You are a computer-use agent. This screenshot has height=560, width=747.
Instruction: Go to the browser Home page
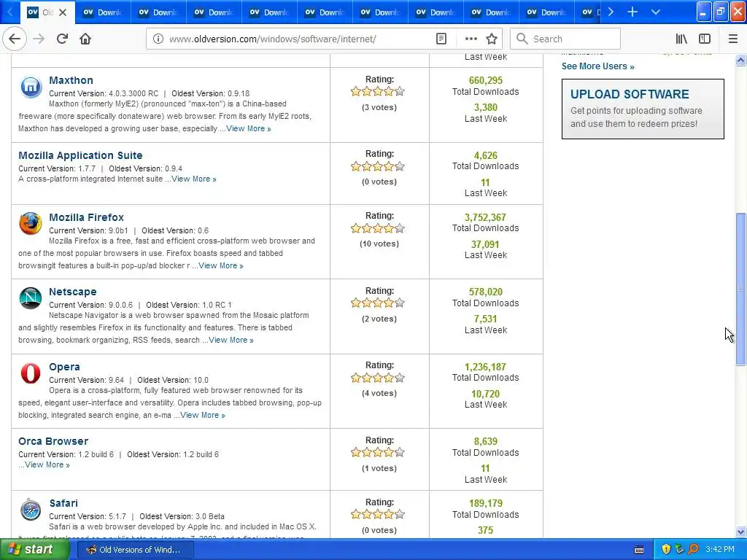[85, 39]
